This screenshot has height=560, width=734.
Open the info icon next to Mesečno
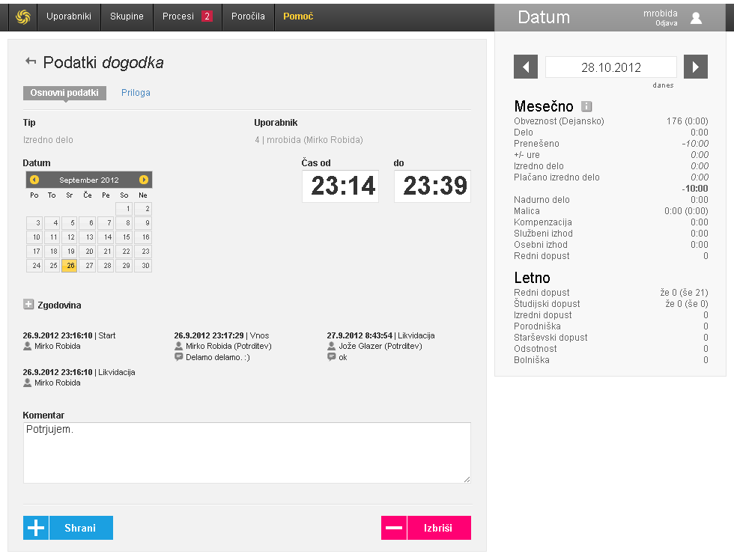586,106
